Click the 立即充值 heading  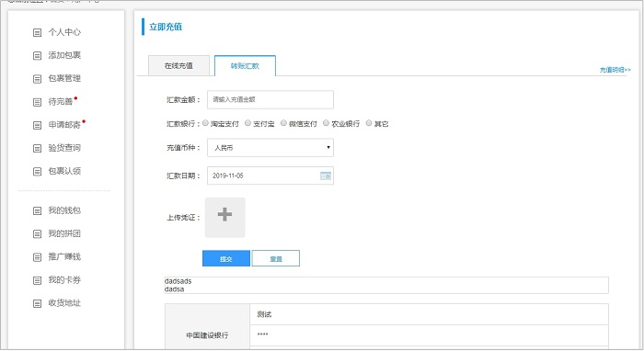(x=166, y=27)
